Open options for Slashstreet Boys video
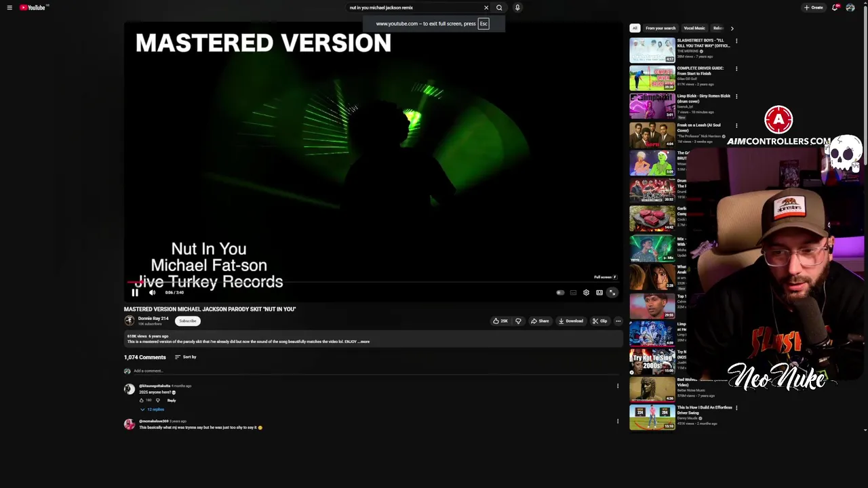The width and height of the screenshot is (868, 488). point(736,41)
